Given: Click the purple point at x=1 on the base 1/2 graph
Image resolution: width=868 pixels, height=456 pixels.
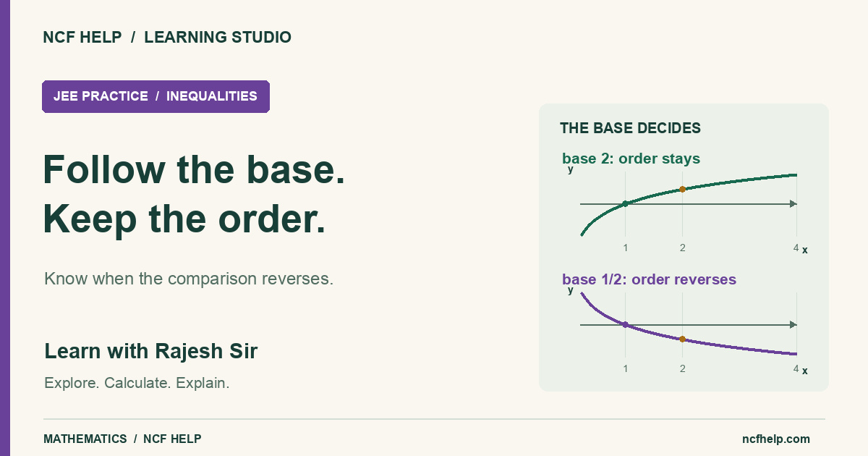Looking at the screenshot, I should [625, 325].
